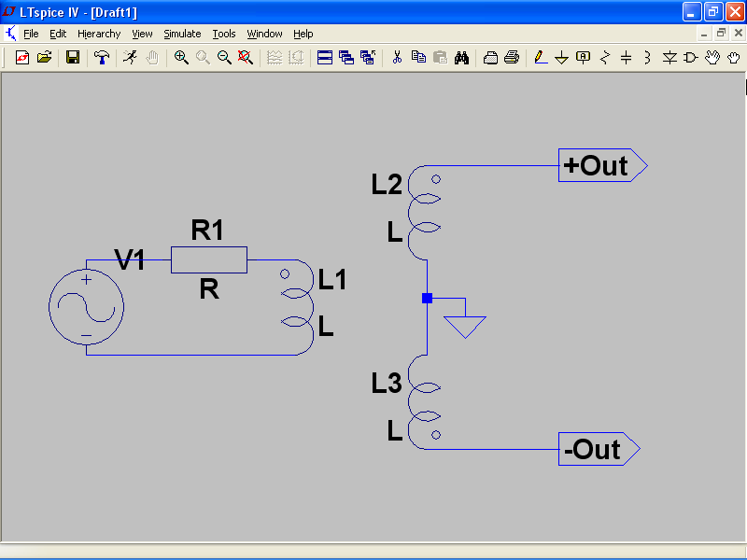The image size is (747, 560).
Task: Click the V1 source name label
Action: point(130,260)
